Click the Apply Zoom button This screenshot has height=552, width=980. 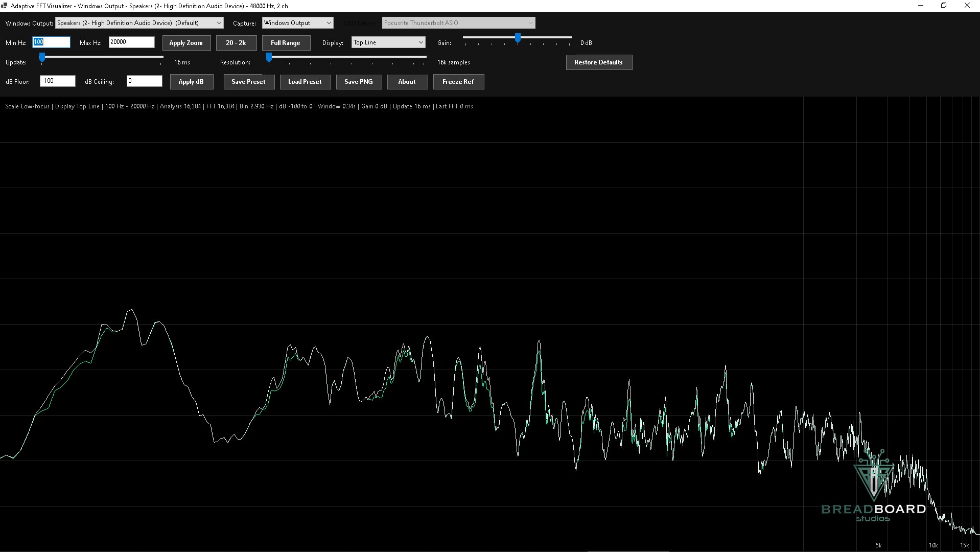click(x=186, y=43)
